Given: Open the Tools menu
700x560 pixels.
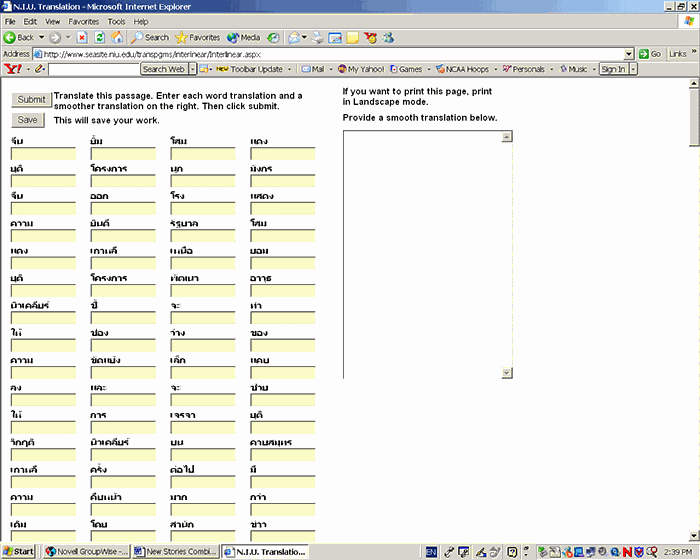Looking at the screenshot, I should (116, 21).
